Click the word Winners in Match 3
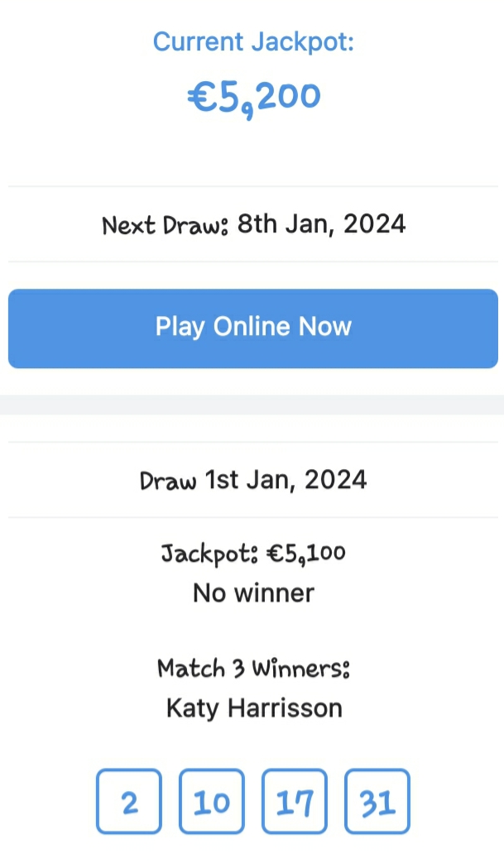Viewport: 504px width, 868px height. (x=303, y=668)
